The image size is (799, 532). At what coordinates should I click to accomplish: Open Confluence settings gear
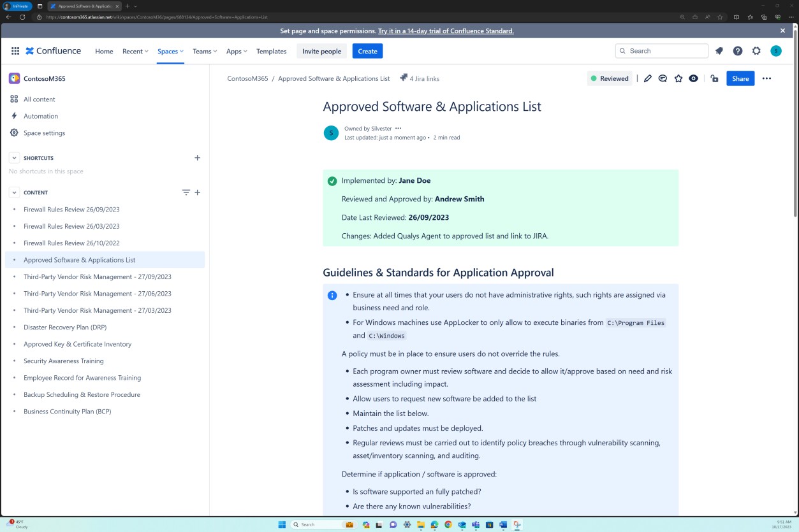756,51
